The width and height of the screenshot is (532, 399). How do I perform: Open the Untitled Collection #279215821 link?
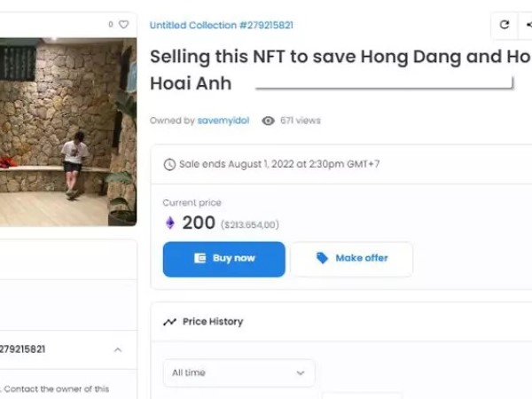click(x=222, y=26)
